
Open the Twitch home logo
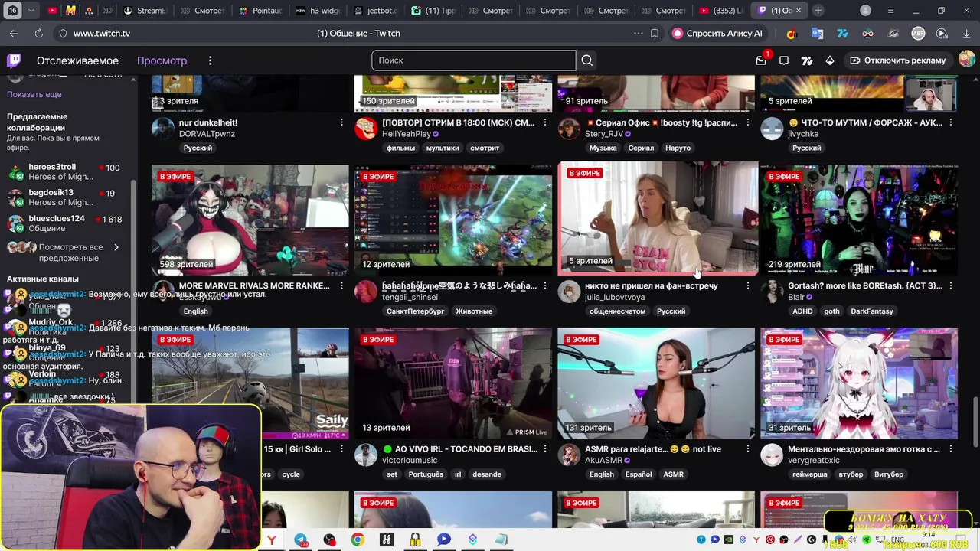click(x=14, y=60)
